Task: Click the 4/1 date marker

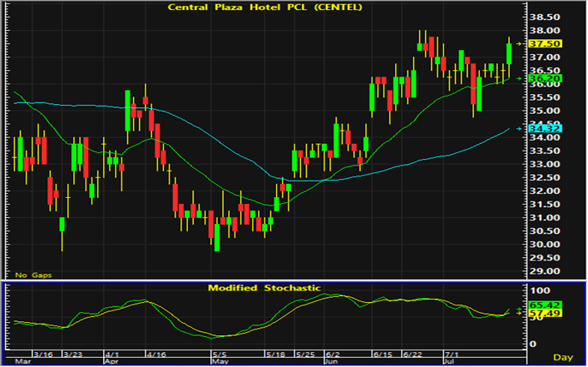Action: [113, 355]
